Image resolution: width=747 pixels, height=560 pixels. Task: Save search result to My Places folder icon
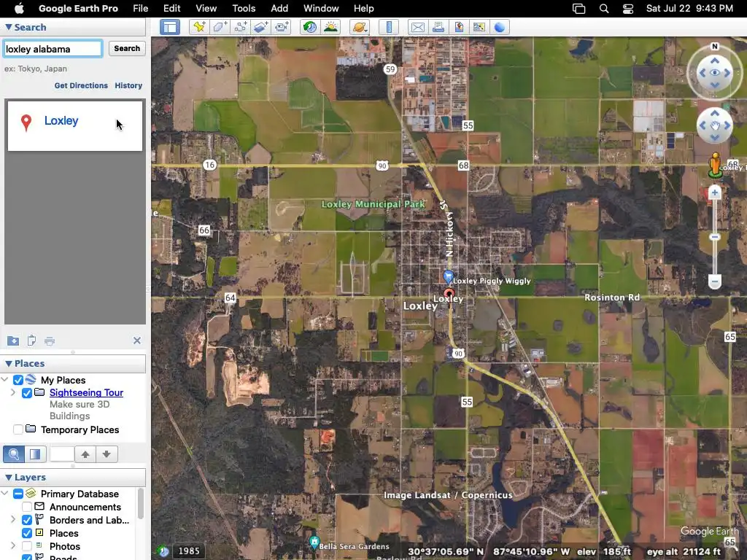13,341
